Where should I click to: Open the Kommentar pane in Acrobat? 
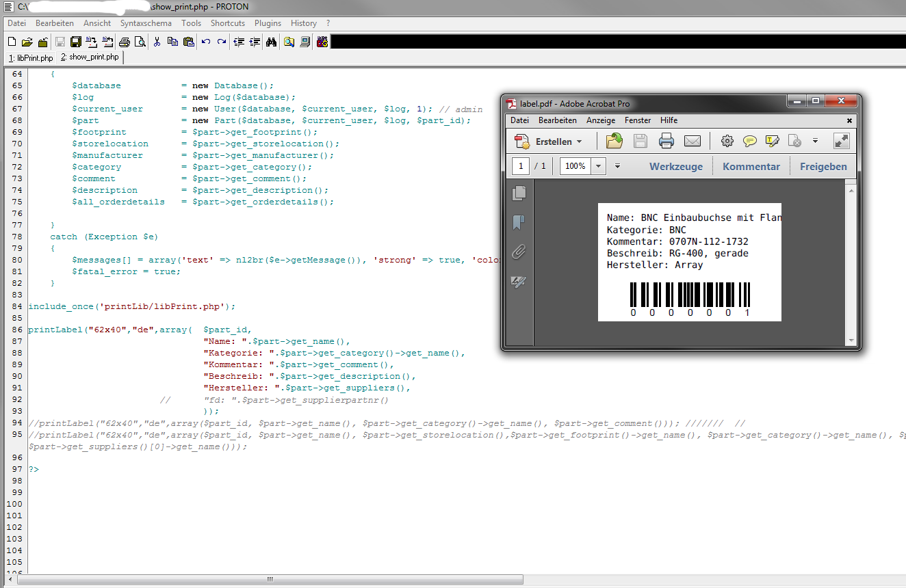point(751,166)
